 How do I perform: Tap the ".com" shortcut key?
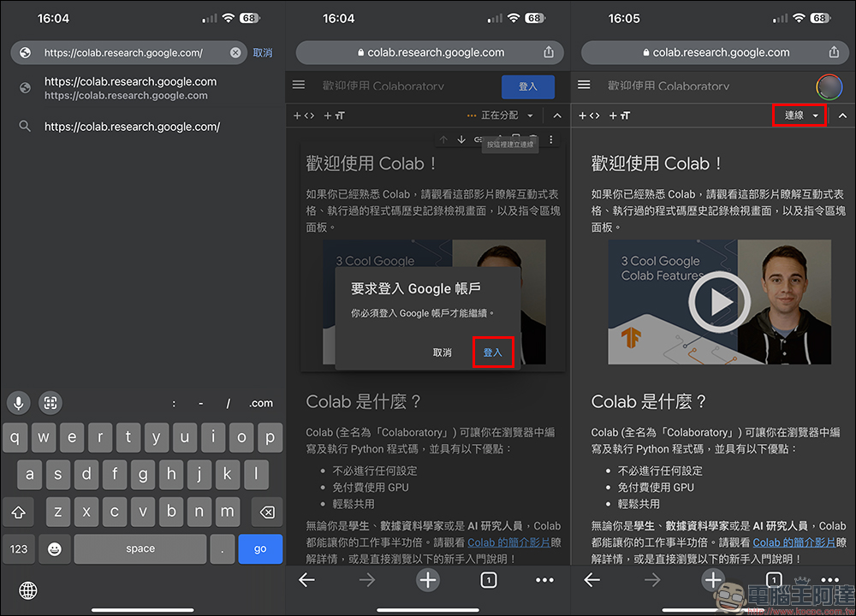point(261,403)
